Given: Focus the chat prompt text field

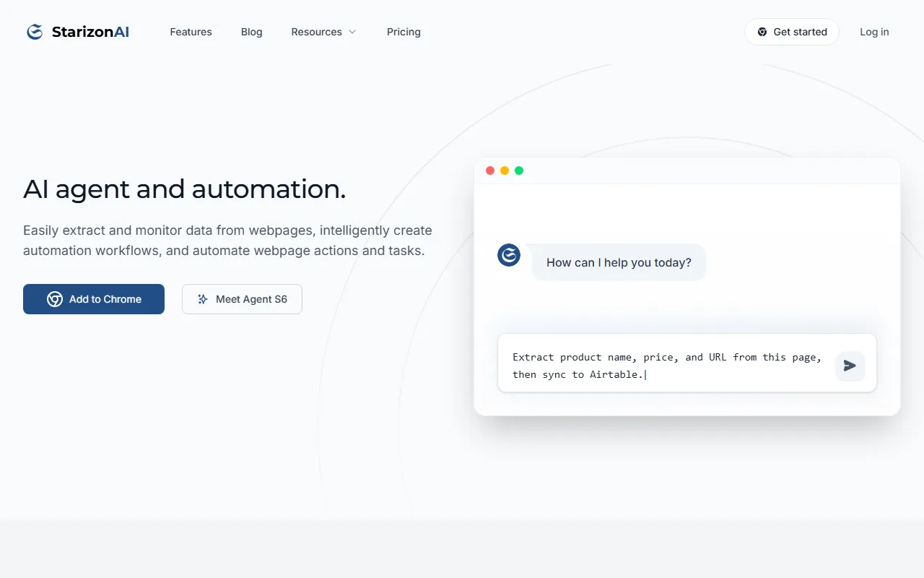Looking at the screenshot, I should 664,366.
